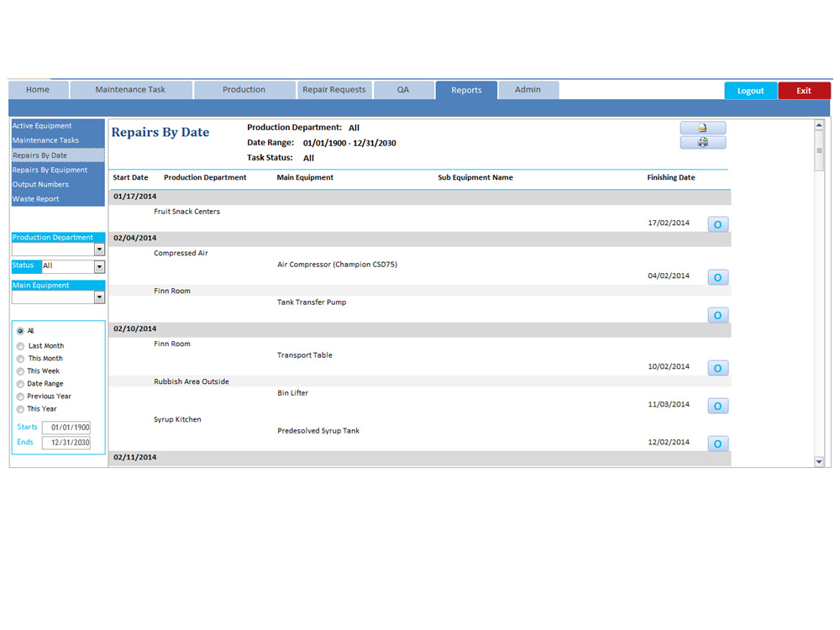Click the 02/04/2014 date group row
The height and width of the screenshot is (630, 840).
click(x=420, y=238)
